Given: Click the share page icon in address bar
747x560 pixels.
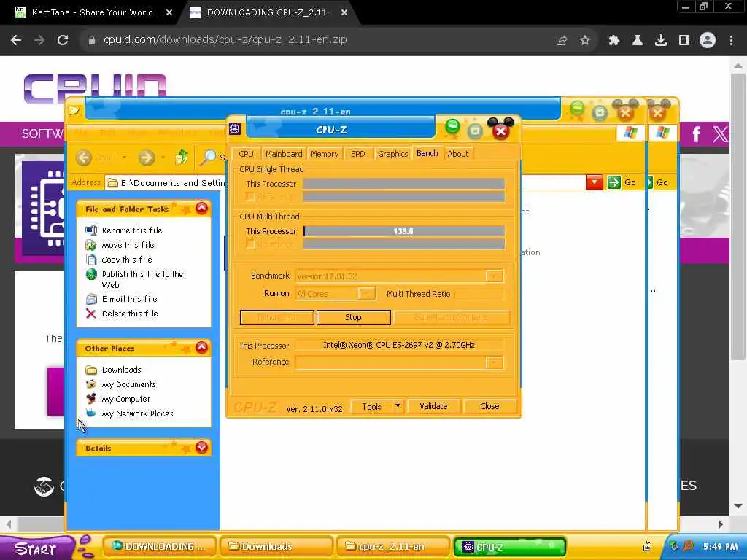Looking at the screenshot, I should tap(562, 41).
